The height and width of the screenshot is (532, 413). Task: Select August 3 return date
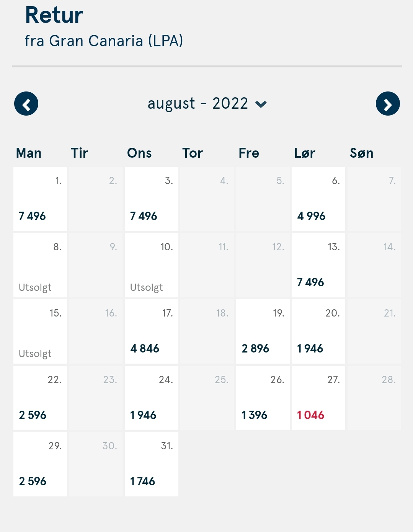tap(152, 199)
